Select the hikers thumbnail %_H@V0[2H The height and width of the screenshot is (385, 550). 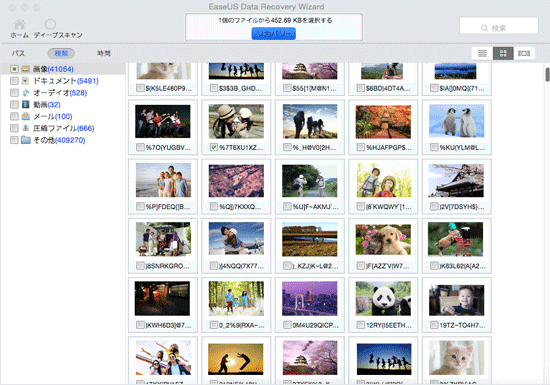[310, 121]
